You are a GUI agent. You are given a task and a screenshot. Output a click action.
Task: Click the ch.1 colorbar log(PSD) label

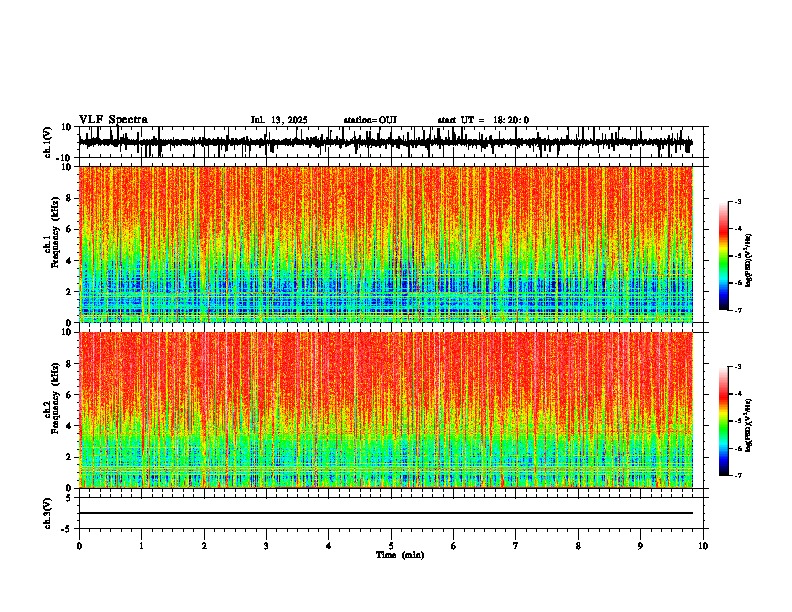(749, 260)
